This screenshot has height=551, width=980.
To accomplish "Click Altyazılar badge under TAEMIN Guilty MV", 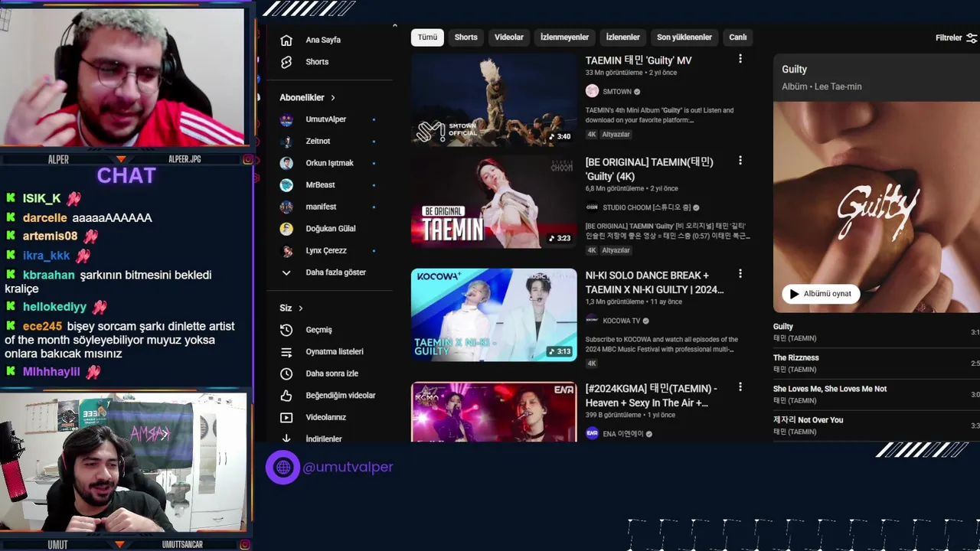I will click(616, 135).
